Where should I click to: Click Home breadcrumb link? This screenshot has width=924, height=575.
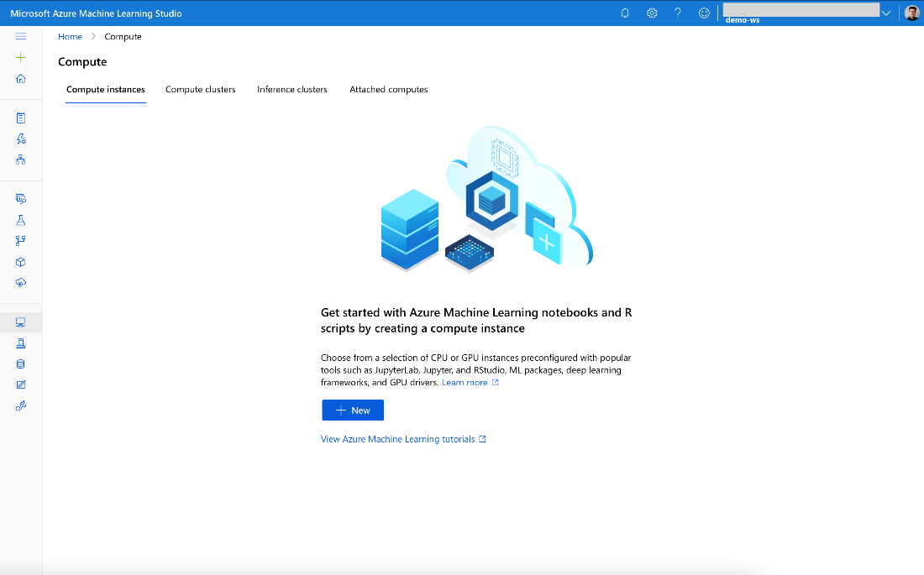pos(70,37)
